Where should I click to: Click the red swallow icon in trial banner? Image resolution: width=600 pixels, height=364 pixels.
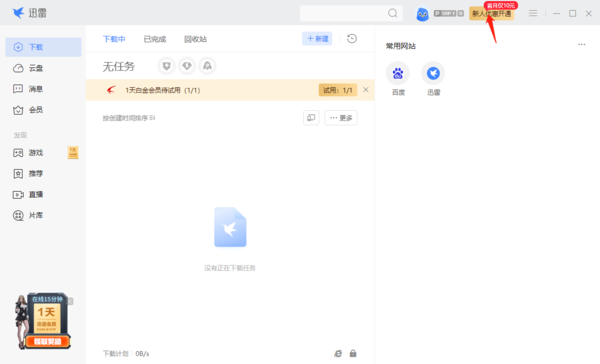tap(111, 90)
